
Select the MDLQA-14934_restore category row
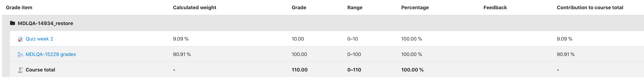[x=323, y=23]
